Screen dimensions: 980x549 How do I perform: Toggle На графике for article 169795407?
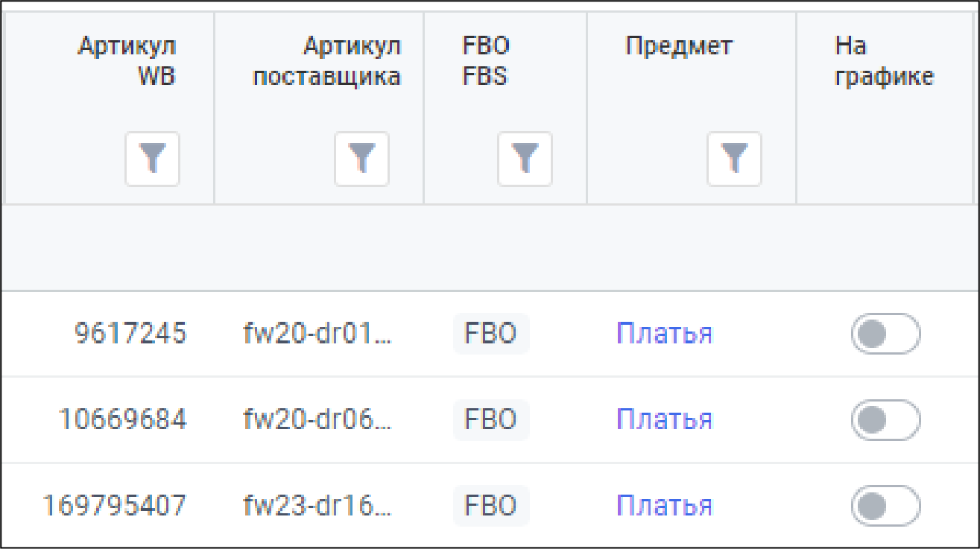point(885,506)
